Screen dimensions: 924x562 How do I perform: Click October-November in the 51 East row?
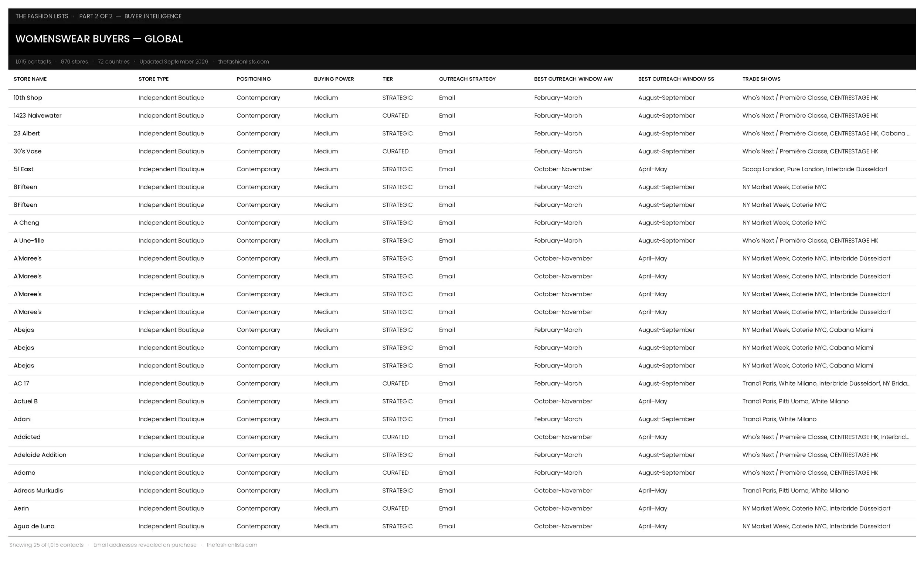[x=563, y=169]
